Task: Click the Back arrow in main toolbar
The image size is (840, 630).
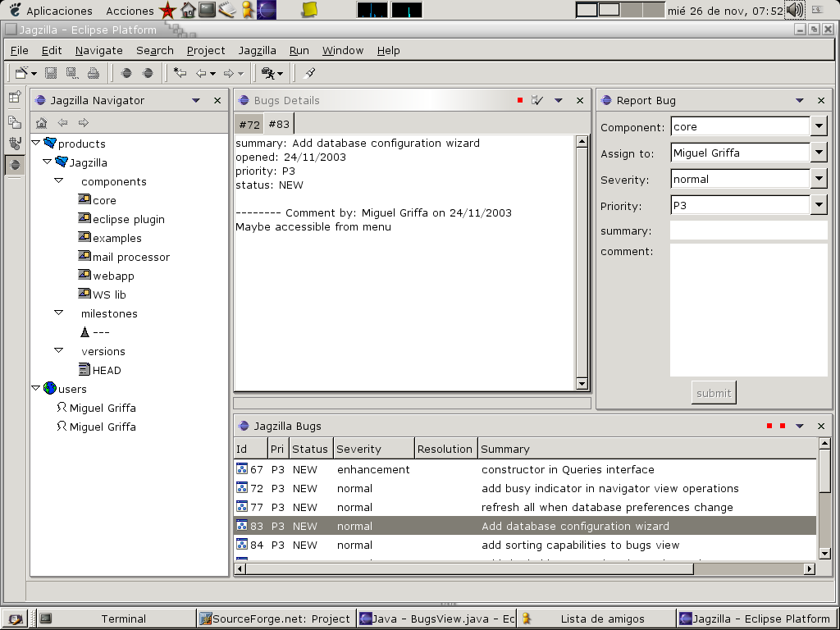Action: 202,73
